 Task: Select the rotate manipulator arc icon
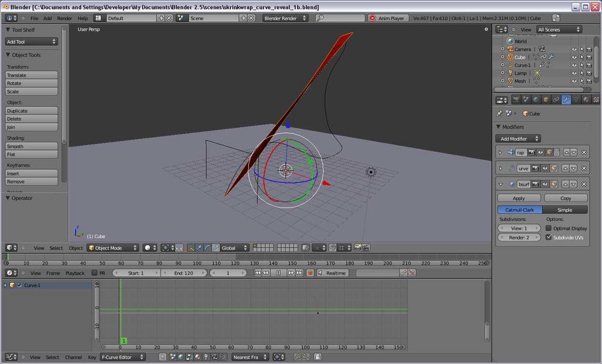(x=208, y=248)
